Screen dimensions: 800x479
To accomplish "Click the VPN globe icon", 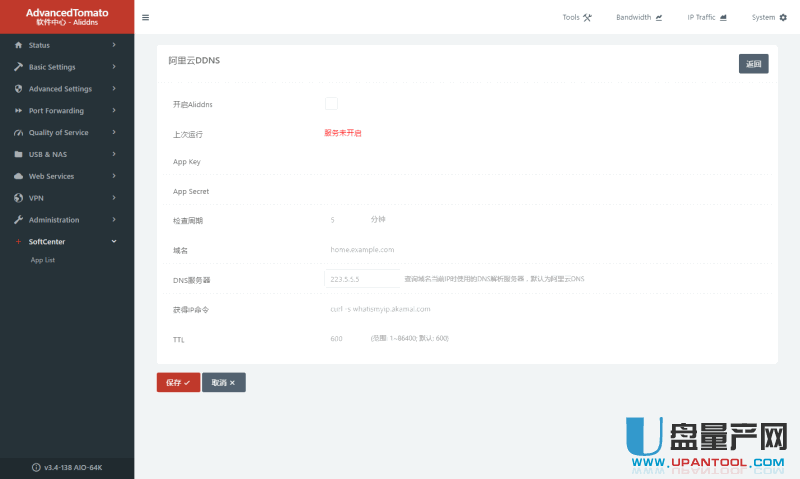I will point(19,198).
